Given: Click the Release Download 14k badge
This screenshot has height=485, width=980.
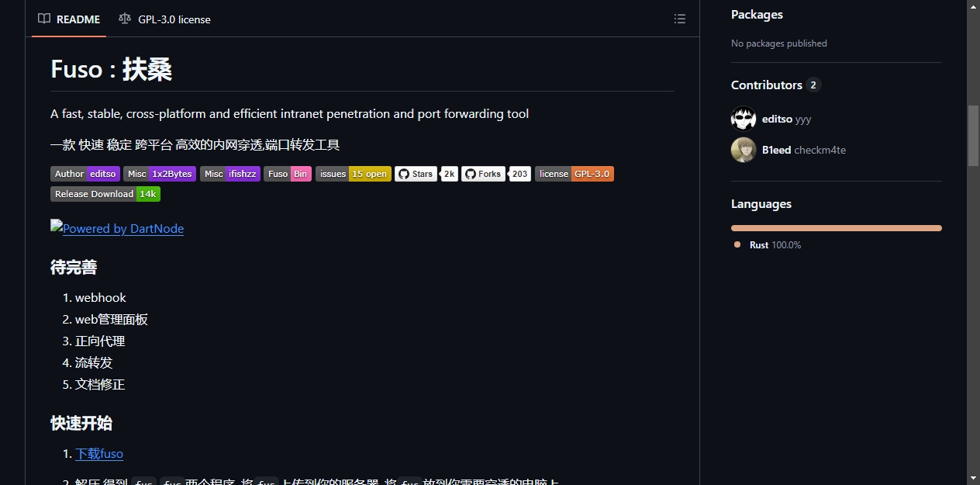Looking at the screenshot, I should pos(105,194).
